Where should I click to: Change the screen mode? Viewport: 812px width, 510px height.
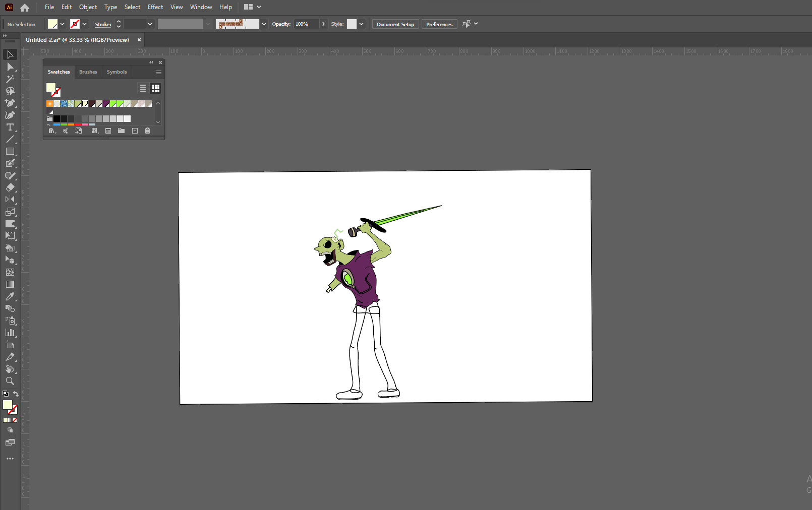[10, 442]
